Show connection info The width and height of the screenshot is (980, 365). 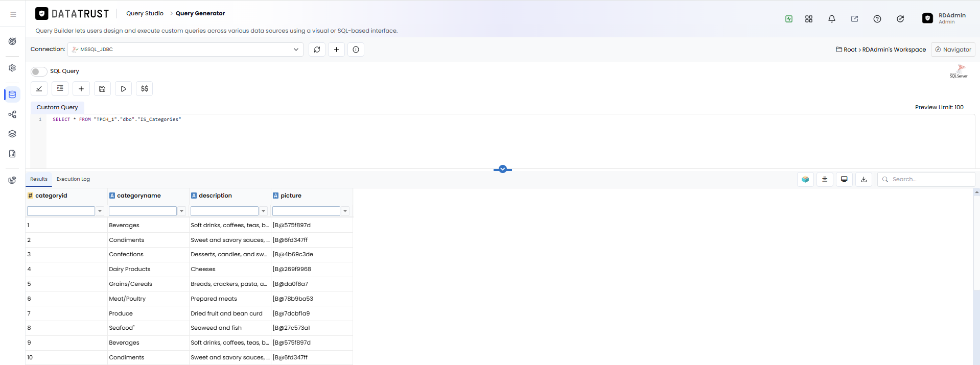(x=356, y=50)
